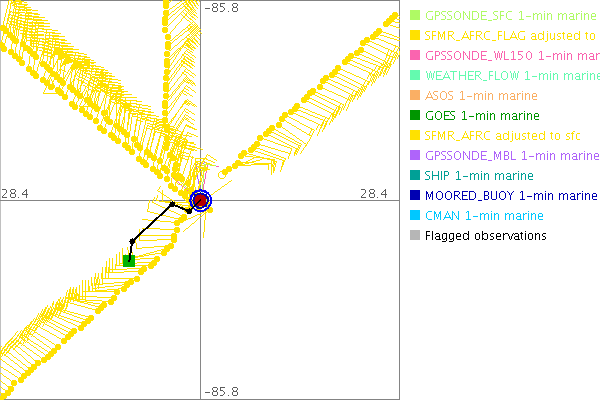
Task: Click the gray Flagged observations swatch
Action: click(x=415, y=236)
